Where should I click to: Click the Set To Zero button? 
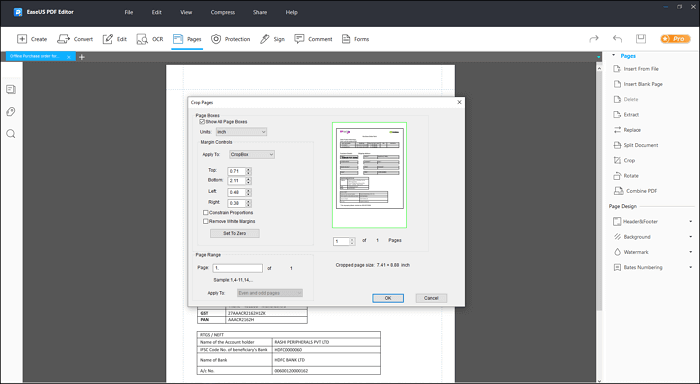click(x=234, y=233)
